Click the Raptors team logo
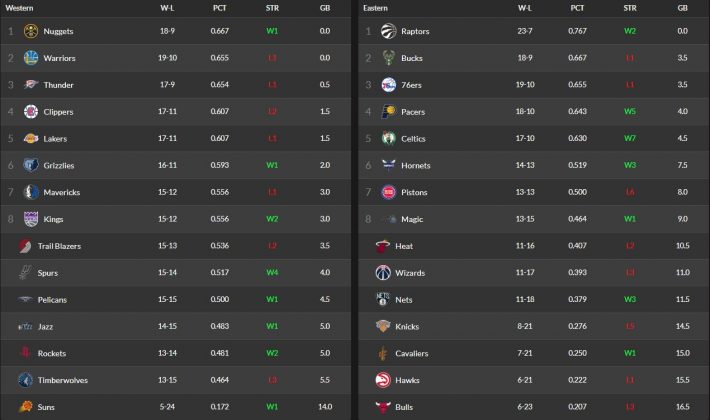The width and height of the screenshot is (710, 420). 388,31
